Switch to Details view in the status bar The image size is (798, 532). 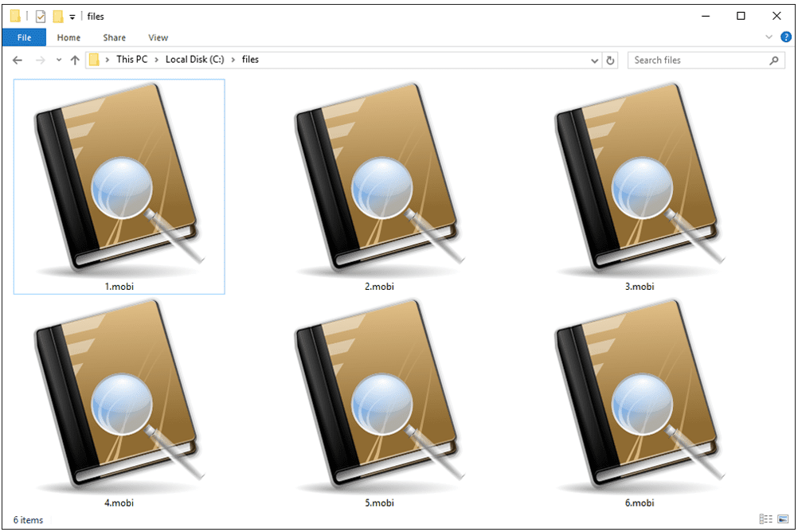click(x=765, y=519)
